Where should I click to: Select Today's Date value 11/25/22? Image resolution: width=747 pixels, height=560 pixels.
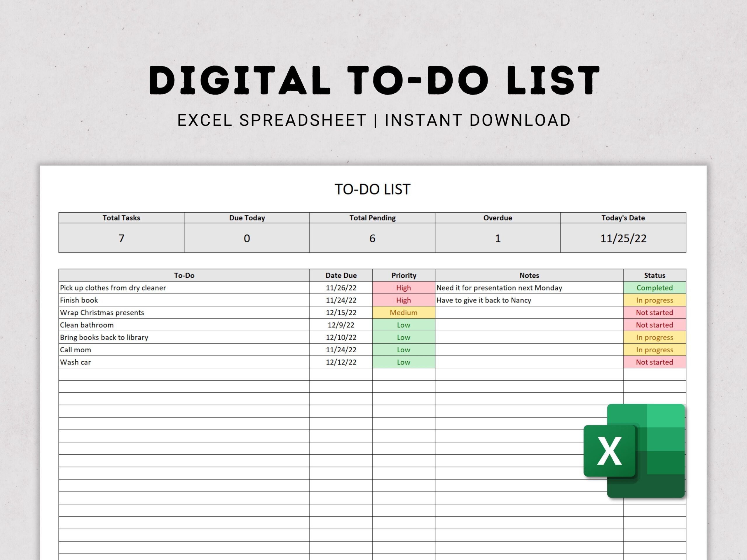(x=623, y=238)
